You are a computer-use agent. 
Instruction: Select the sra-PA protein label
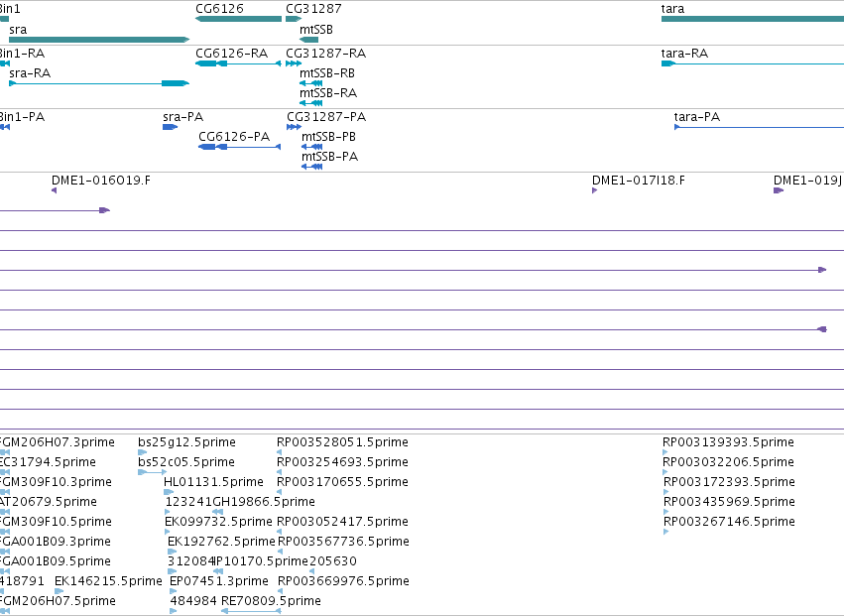click(183, 117)
